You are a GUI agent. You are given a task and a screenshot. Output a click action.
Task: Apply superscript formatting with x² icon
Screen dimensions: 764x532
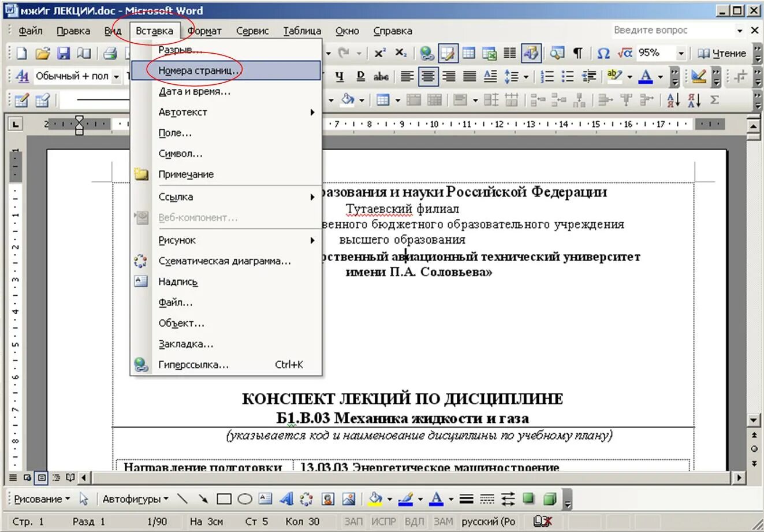[380, 53]
